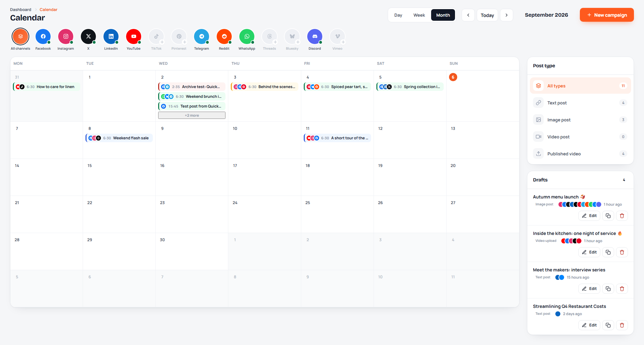Delete the Inside the kitchen draft
644x345 pixels.
(622, 252)
